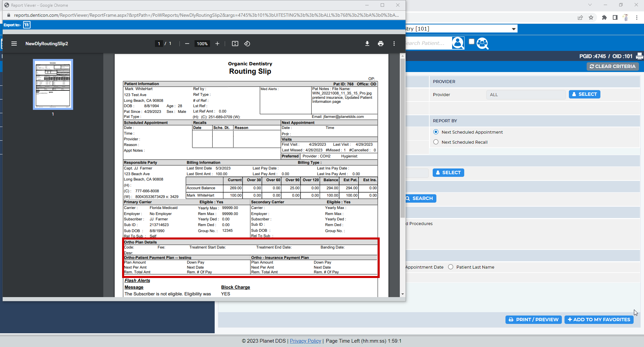The width and height of the screenshot is (644, 347).
Task: Open Chrome tab search chevron
Action: [590, 5]
